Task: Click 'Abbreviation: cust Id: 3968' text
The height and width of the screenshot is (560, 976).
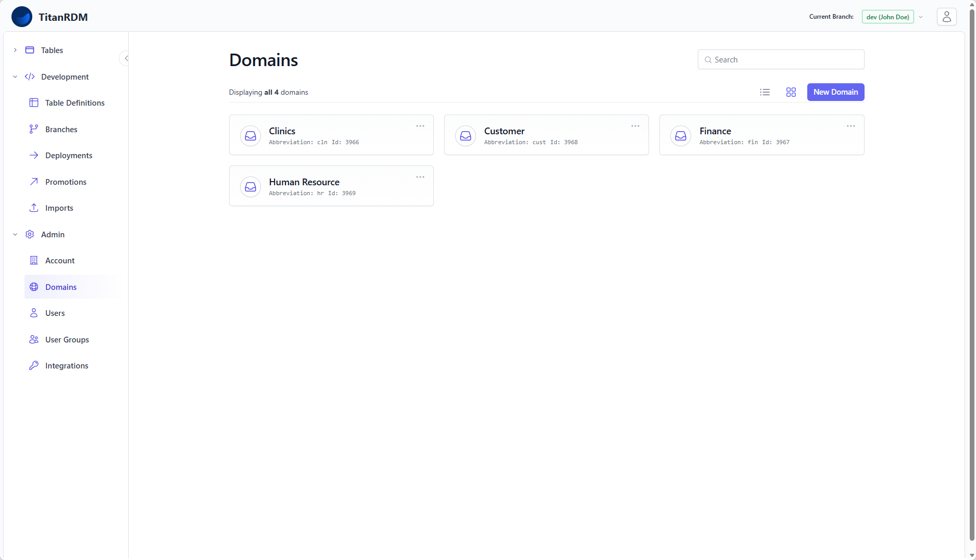Action: (531, 142)
